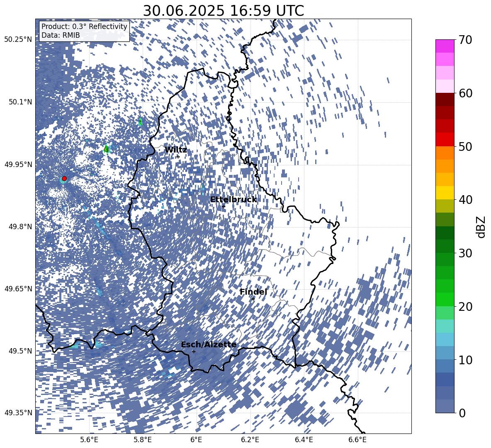This screenshot has width=491, height=448.
Task: Click the green echo cell west of Wiltz
Action: (x=107, y=149)
